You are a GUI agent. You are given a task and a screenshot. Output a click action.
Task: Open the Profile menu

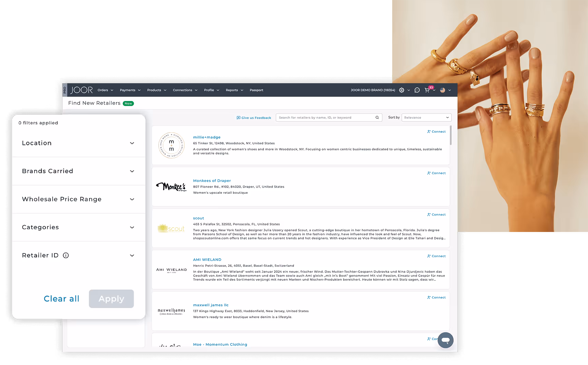click(x=212, y=90)
